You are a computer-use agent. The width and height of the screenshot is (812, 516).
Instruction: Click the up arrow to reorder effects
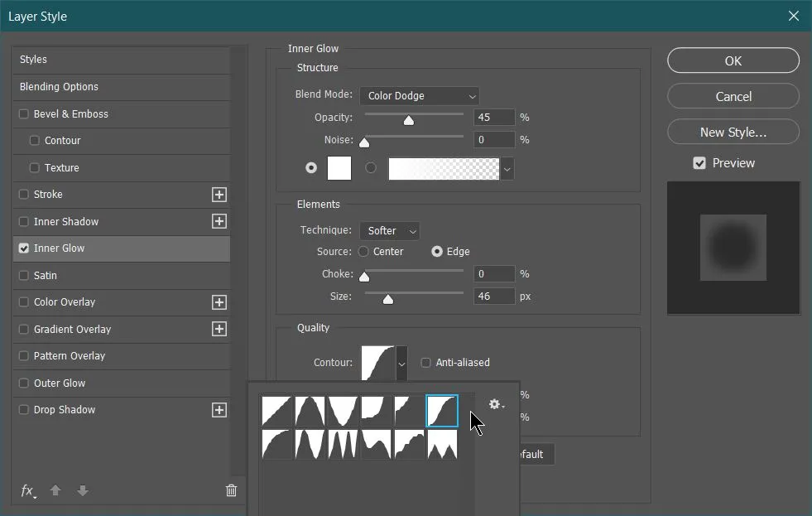click(55, 491)
